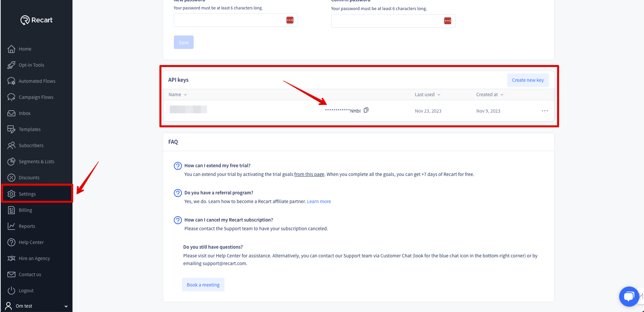Open Help Center menu item
644x312 pixels.
[31, 242]
